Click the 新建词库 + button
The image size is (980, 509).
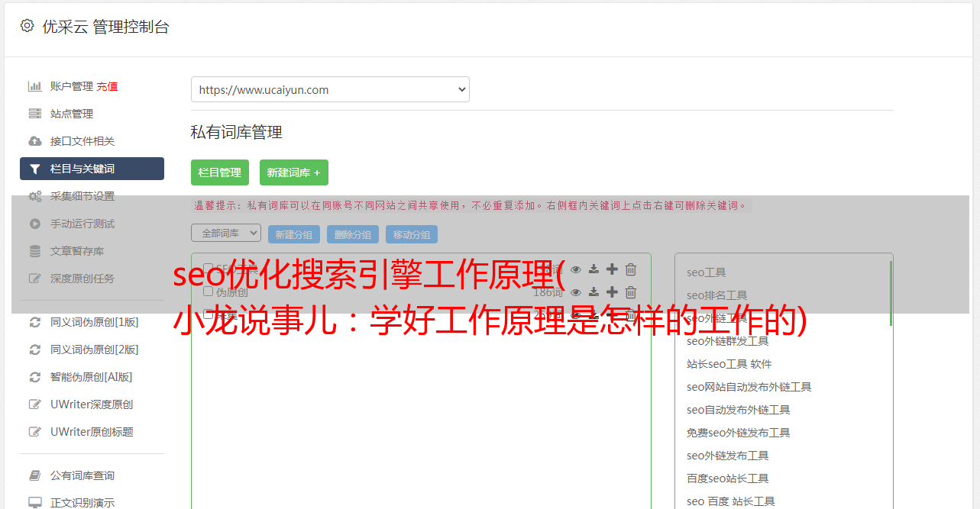(x=294, y=172)
